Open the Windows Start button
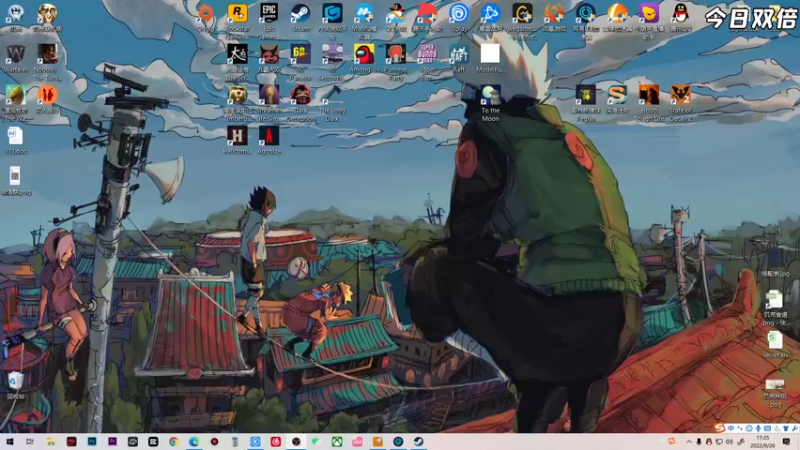Image resolution: width=800 pixels, height=450 pixels. (9, 441)
